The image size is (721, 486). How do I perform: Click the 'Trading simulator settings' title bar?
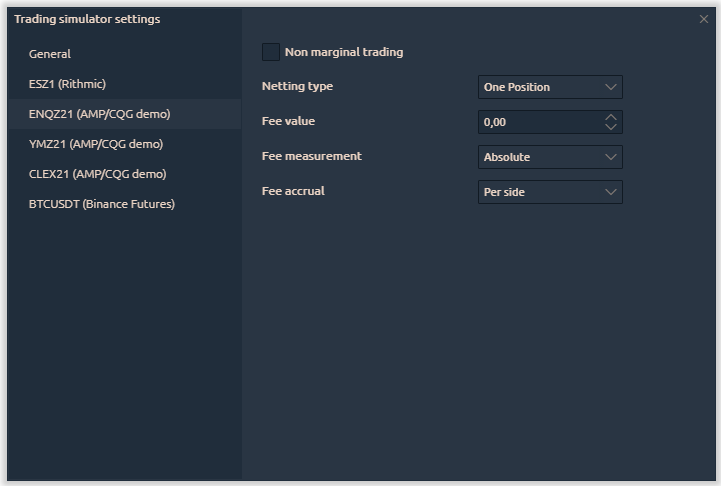[87, 19]
